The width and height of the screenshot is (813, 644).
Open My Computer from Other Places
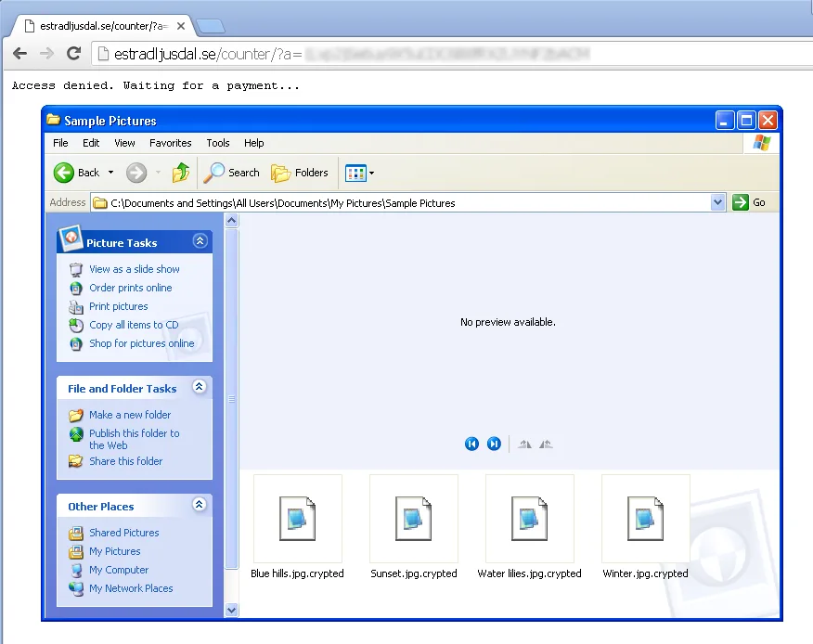point(119,570)
